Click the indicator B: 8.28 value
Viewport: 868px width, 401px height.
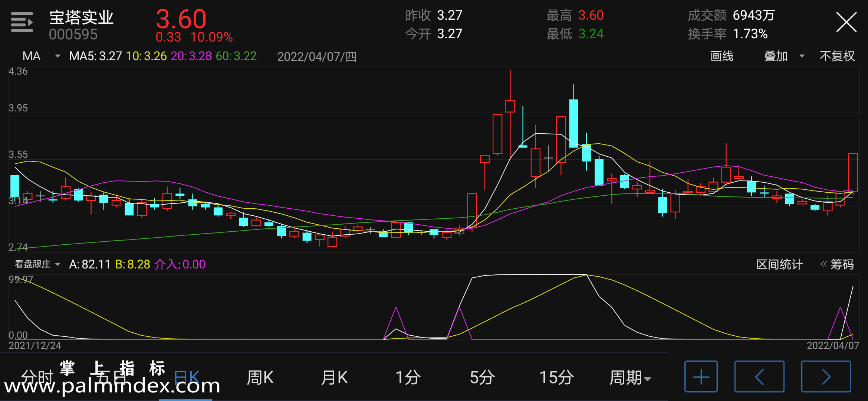pos(132,264)
